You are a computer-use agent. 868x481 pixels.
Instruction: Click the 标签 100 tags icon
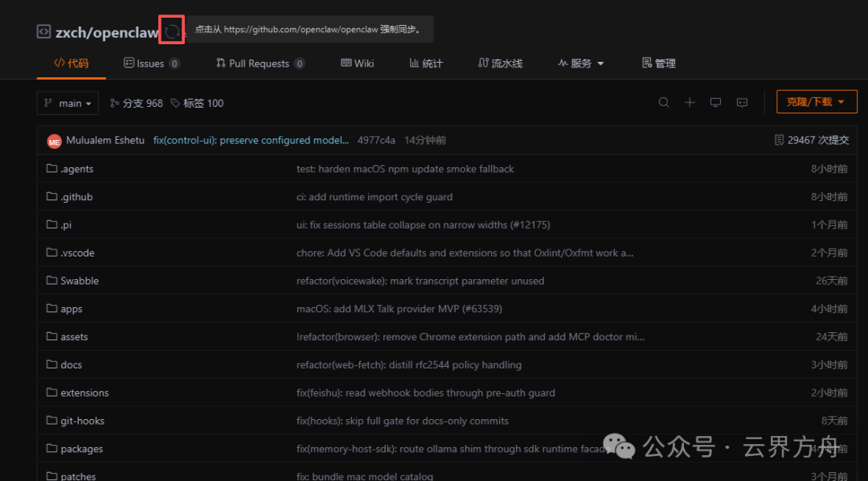[x=175, y=103]
